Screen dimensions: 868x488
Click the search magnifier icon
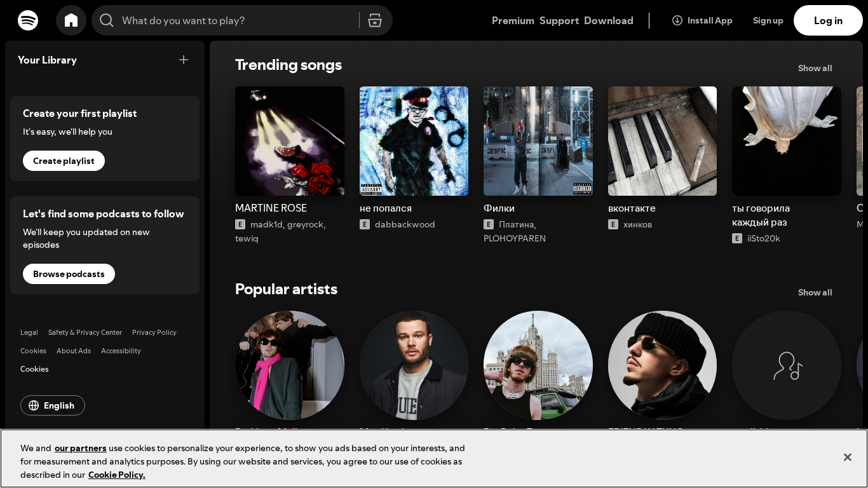pos(107,20)
